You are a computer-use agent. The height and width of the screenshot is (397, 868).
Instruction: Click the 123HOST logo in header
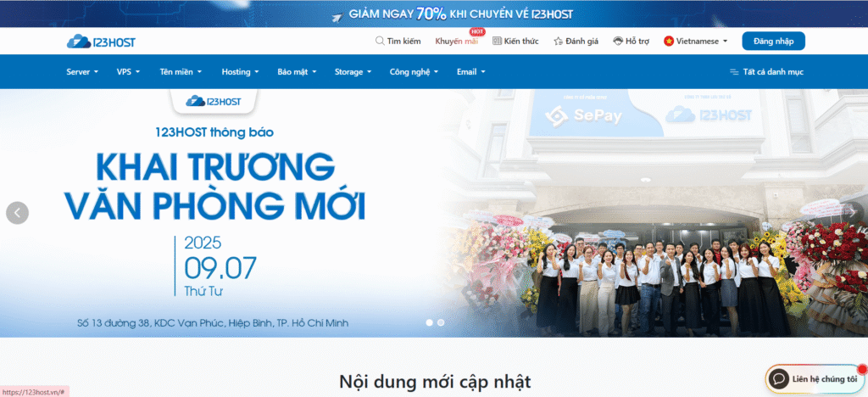point(101,42)
